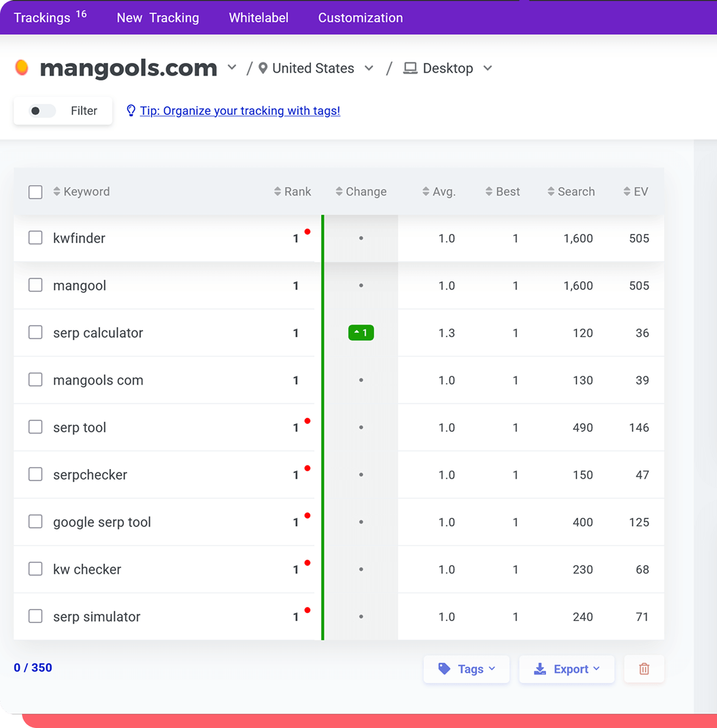This screenshot has width=717, height=728.
Task: Open the Desktop device dropdown
Action: pyautogui.click(x=487, y=68)
